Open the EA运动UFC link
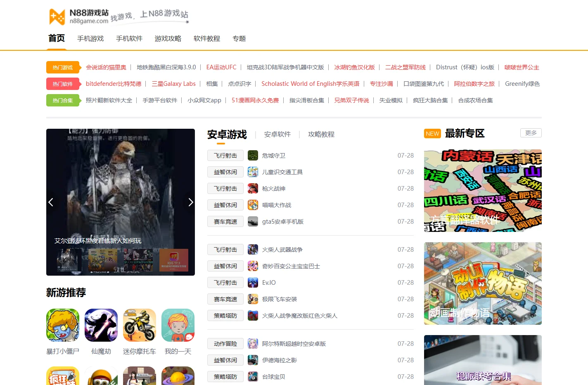Screen dimensions: 588x385 tap(221, 67)
